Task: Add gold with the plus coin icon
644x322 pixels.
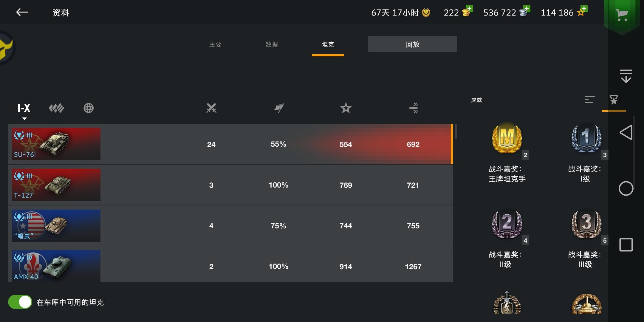Action: click(467, 11)
